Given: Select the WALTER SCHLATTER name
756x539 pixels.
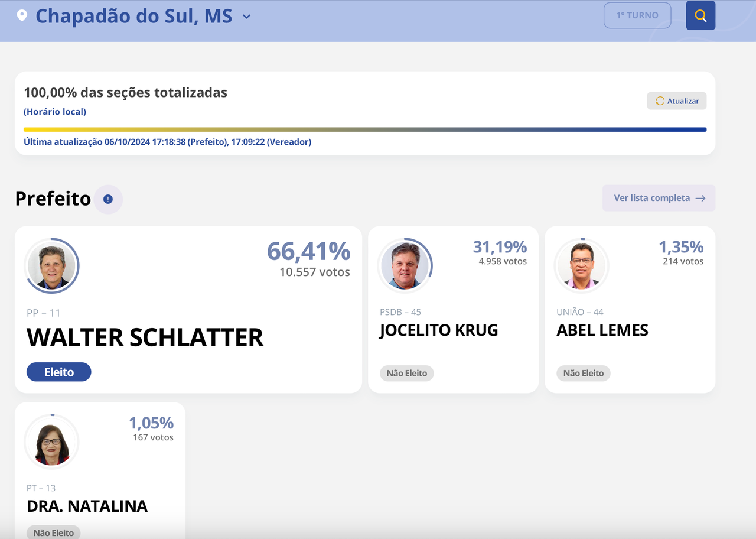Looking at the screenshot, I should (x=145, y=337).
